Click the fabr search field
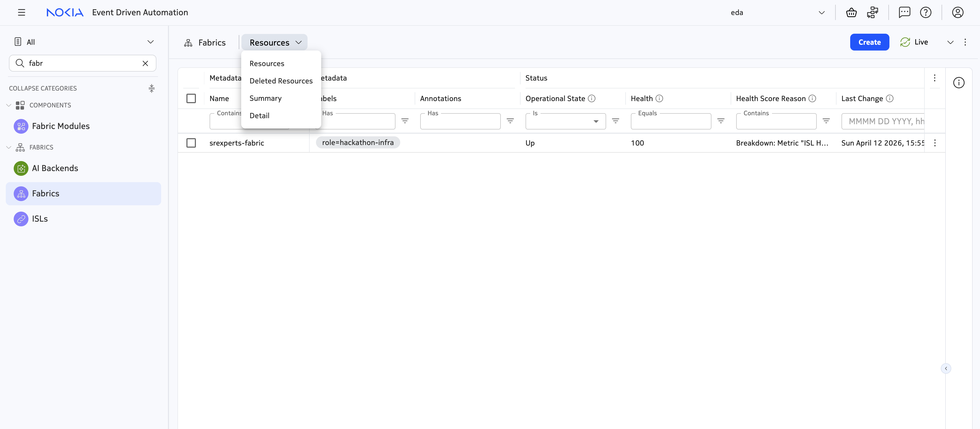 coord(83,63)
